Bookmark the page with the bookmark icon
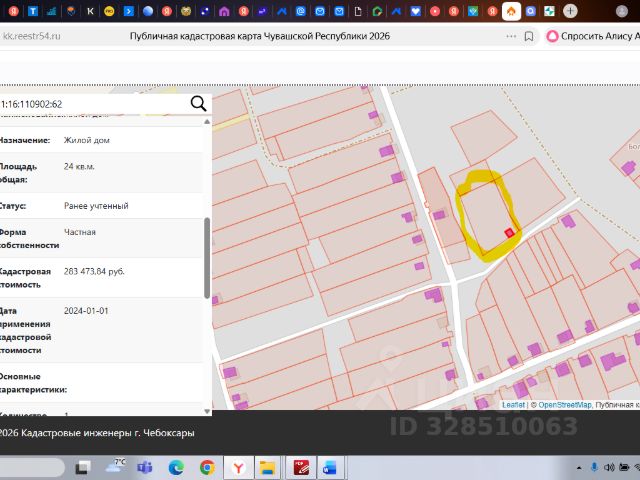Viewport: 640px width, 480px height. coord(529,36)
